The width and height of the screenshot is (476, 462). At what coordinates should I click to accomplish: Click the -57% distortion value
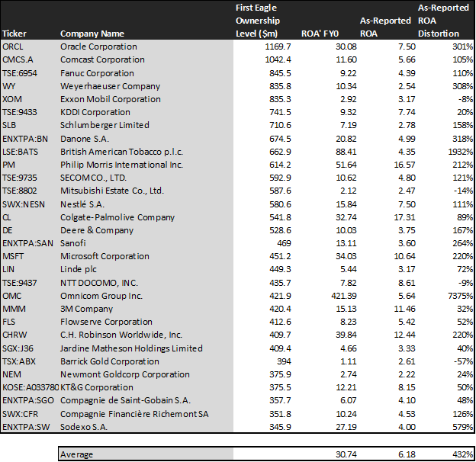463,361
